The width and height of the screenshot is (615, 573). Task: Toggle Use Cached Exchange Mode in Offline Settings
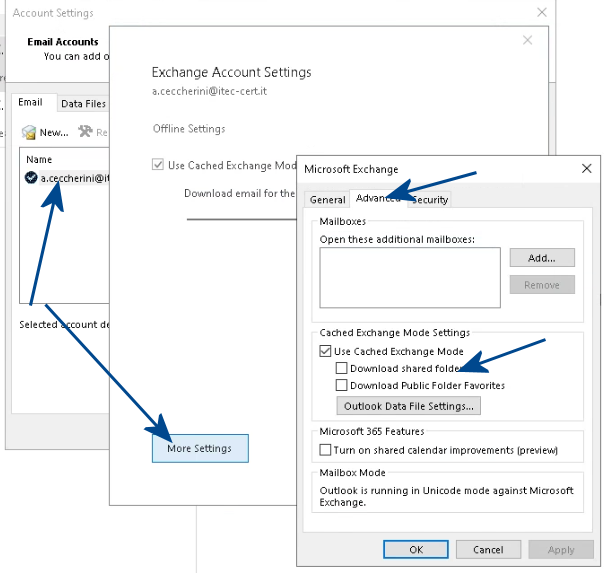pos(158,164)
